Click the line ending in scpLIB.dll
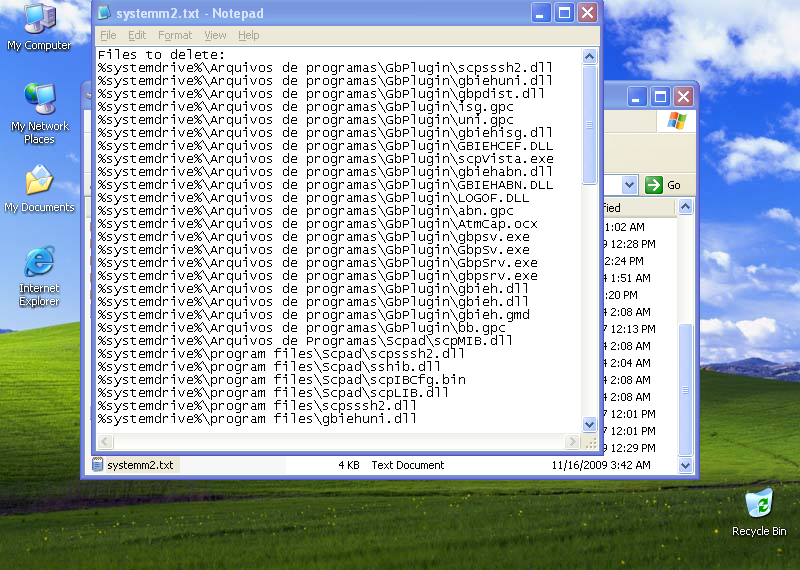 click(x=273, y=393)
